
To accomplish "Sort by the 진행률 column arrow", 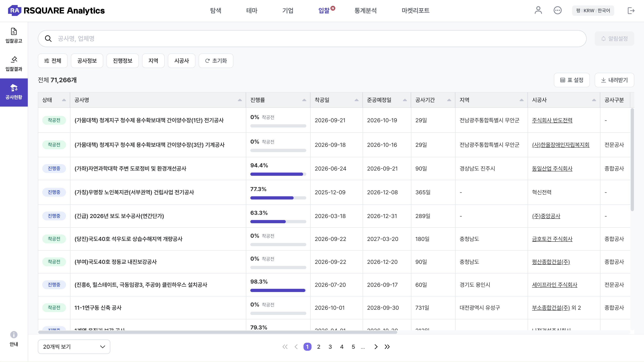I will [304, 100].
